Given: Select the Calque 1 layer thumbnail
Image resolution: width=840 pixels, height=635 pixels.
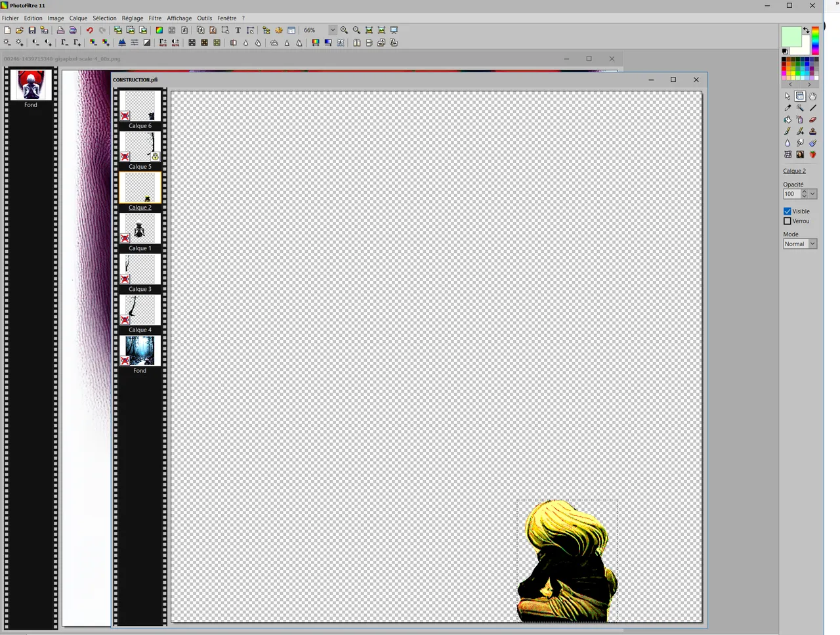Looking at the screenshot, I should tap(140, 229).
